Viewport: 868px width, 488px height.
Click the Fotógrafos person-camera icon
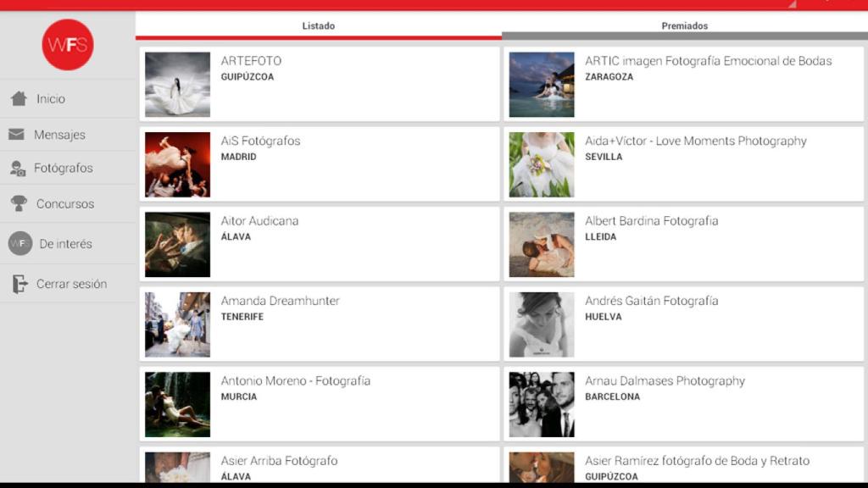18,169
